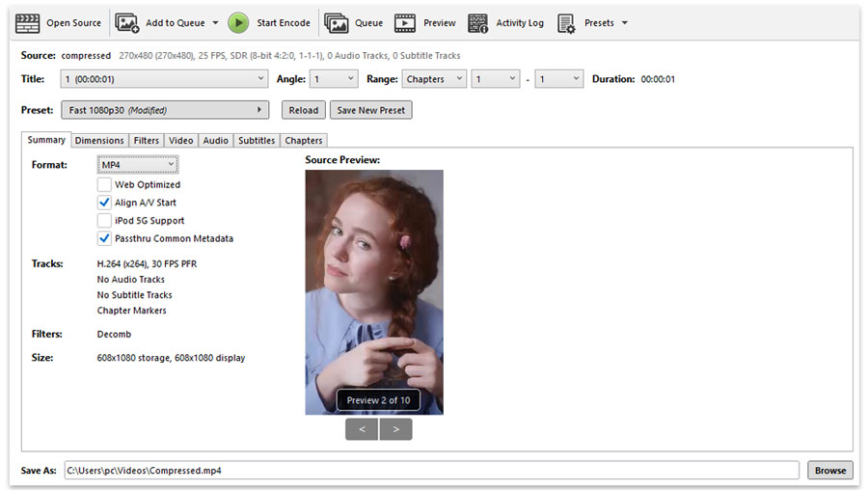The width and height of the screenshot is (868, 490).
Task: Switch to the Filters tab
Action: point(147,140)
